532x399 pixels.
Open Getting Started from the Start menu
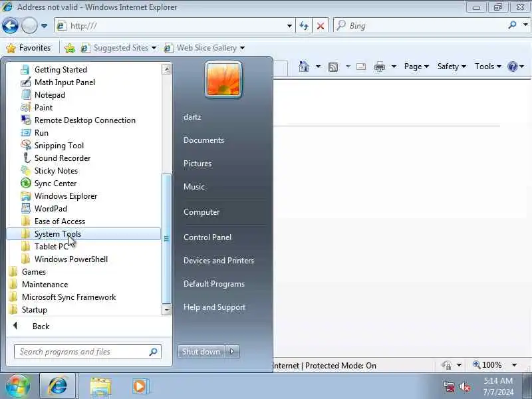click(84, 70)
